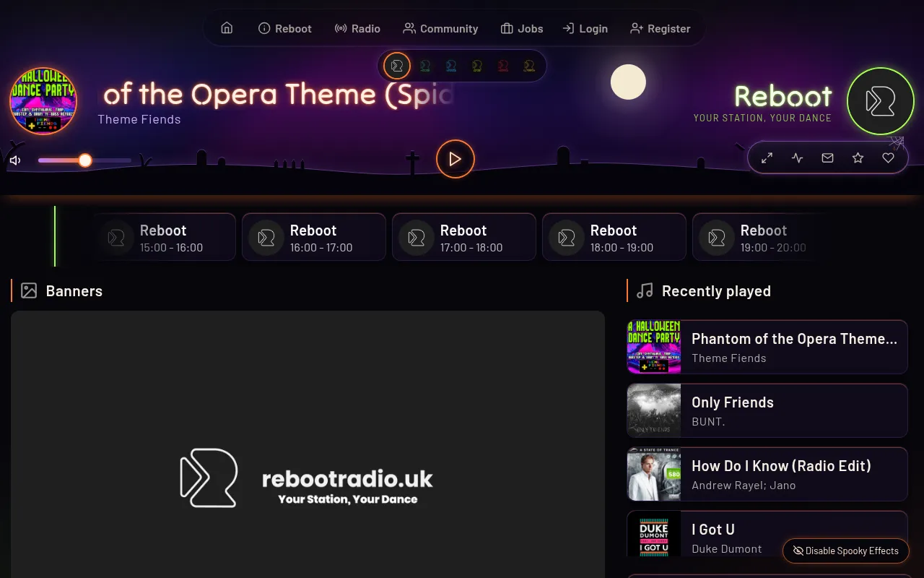
Task: Click the star rating icon
Action: [858, 158]
